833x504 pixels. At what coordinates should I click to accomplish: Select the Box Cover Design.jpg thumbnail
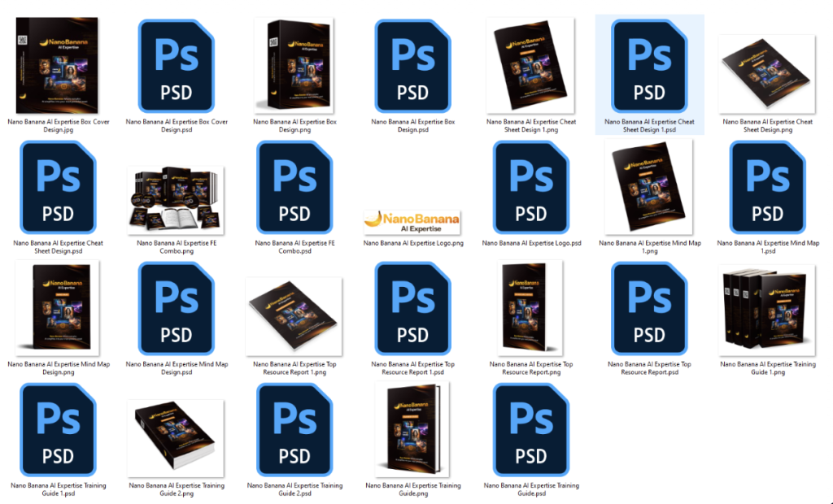point(58,65)
